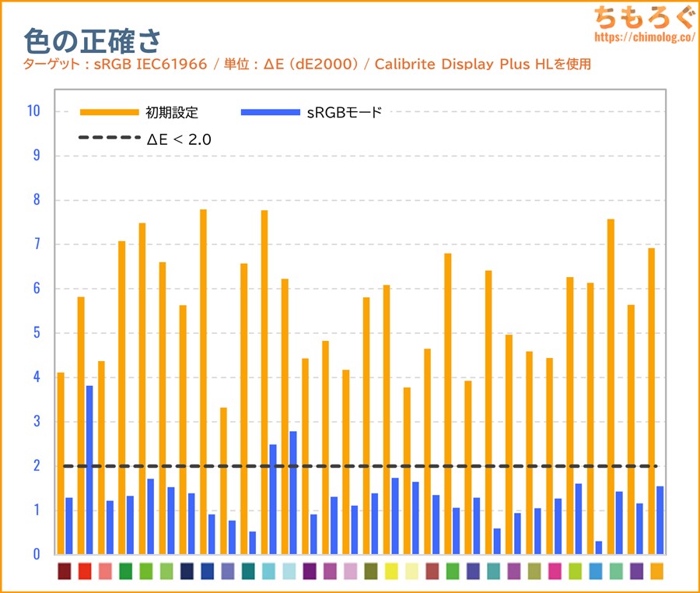Click the dashed ΔE < 2.0 legend line

(108, 139)
